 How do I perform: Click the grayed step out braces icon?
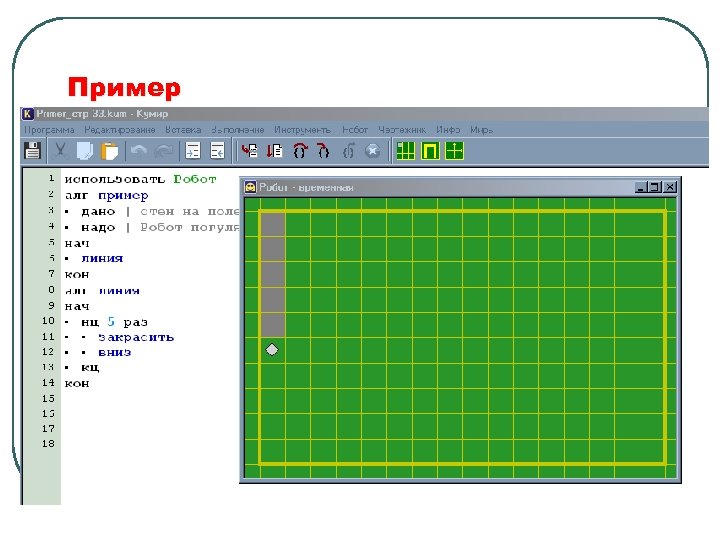[349, 151]
